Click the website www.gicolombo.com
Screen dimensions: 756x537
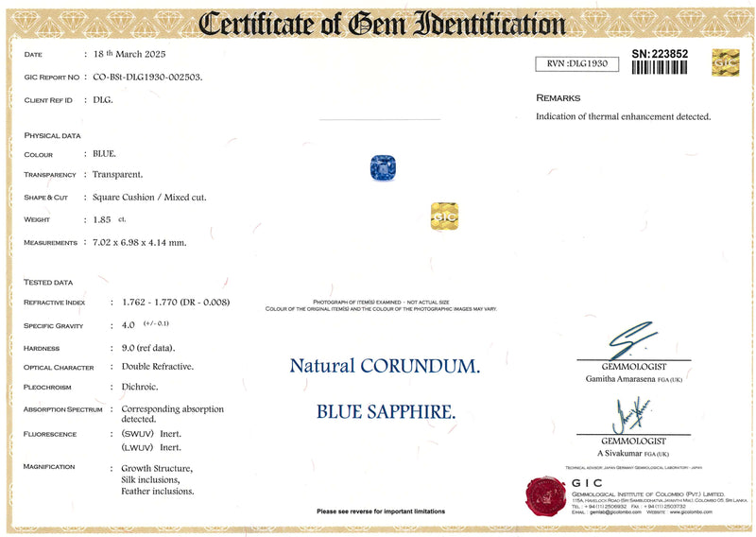tap(691, 511)
